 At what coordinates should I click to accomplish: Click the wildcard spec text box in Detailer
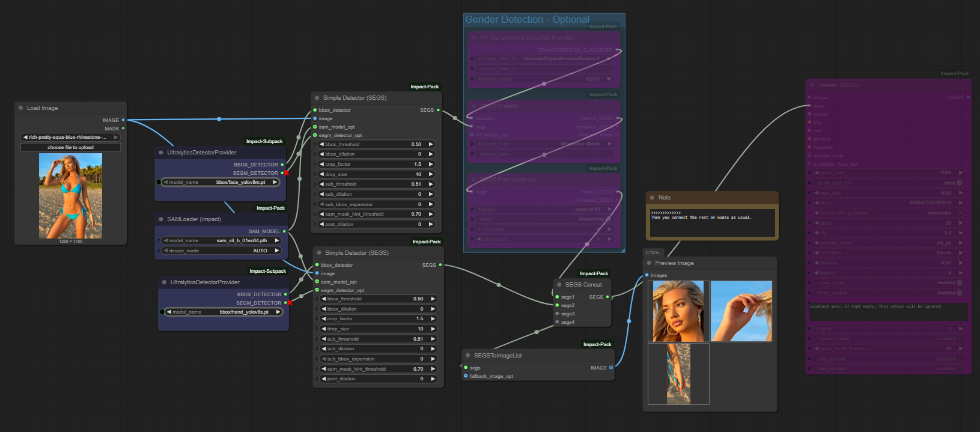point(888,311)
